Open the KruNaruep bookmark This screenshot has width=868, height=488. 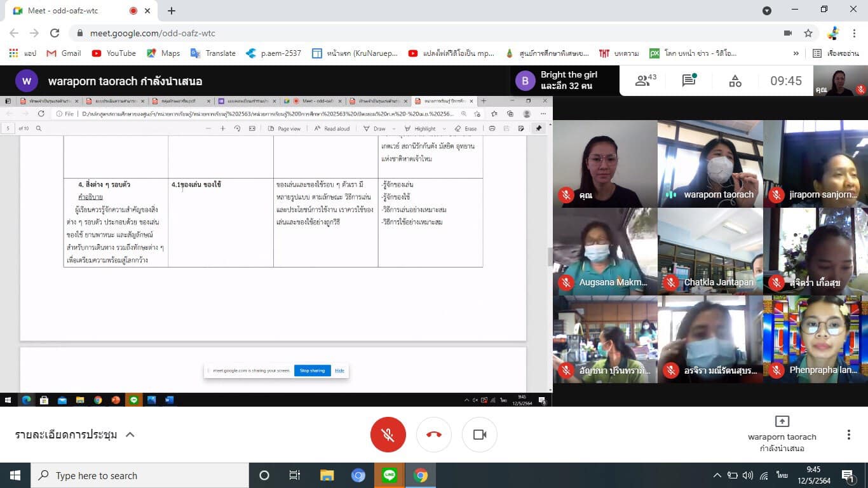tap(355, 53)
